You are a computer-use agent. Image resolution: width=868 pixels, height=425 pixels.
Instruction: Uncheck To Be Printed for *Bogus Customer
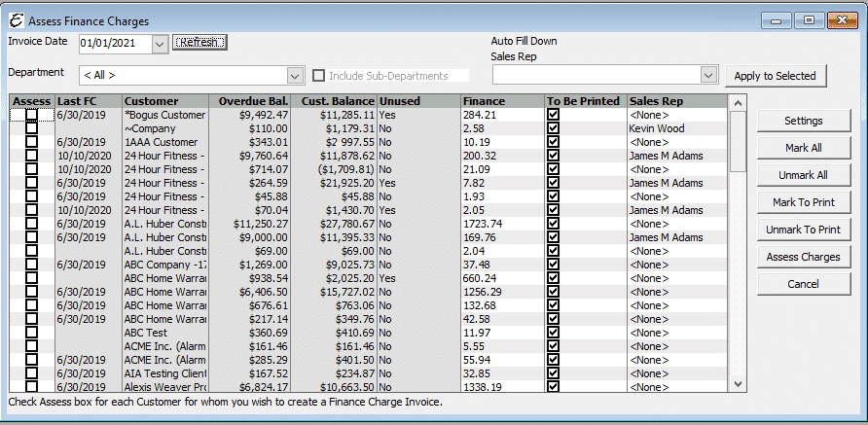tap(553, 115)
